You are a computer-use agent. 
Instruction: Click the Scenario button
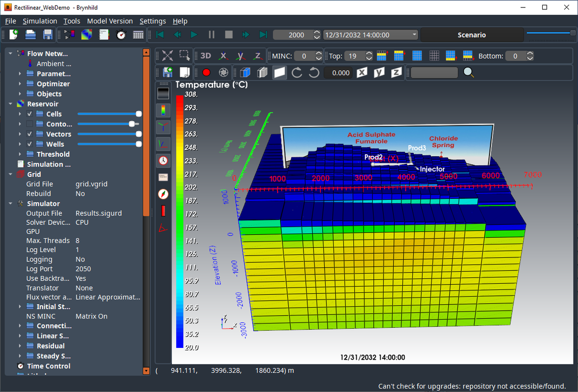(x=472, y=35)
